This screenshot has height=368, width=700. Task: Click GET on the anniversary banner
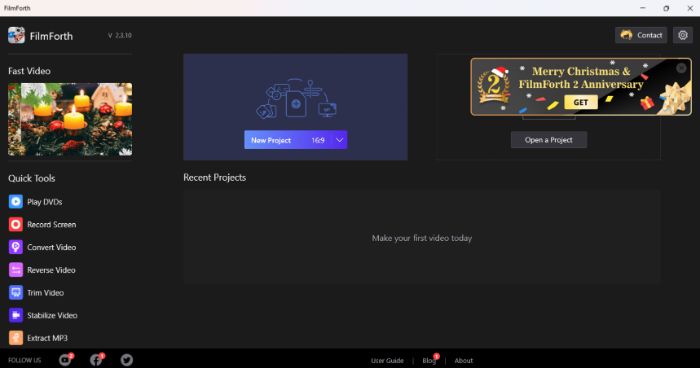click(580, 102)
